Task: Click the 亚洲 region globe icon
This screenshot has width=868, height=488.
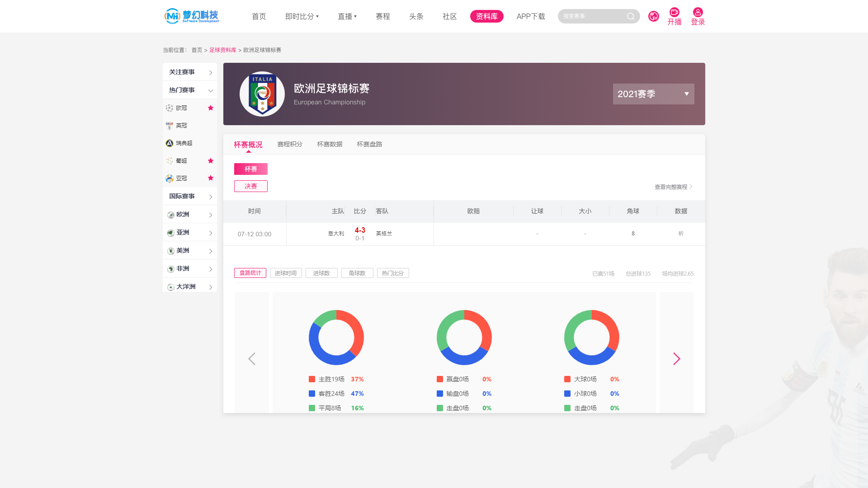Action: coord(171,233)
